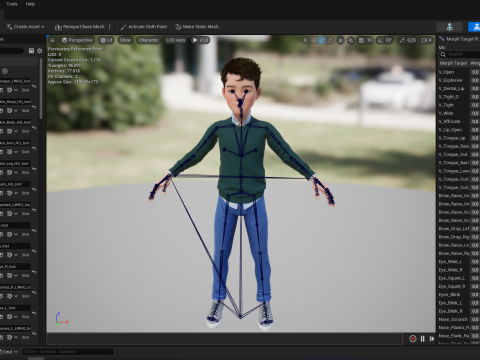Screen dimensions: 480x360
Task: Select the Rotate transform tool
Action: click(322, 40)
